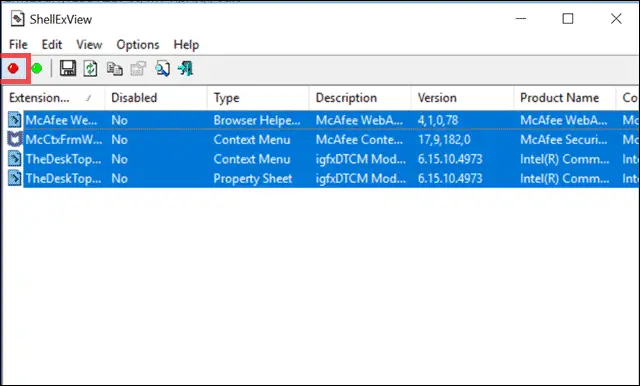Click version 17,9,182,0 cell
The width and height of the screenshot is (640, 386).
coord(444,140)
